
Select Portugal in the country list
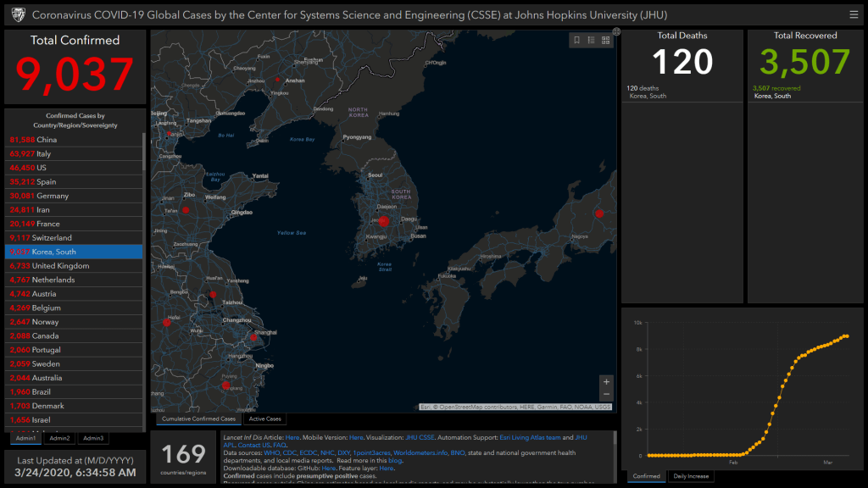point(74,350)
